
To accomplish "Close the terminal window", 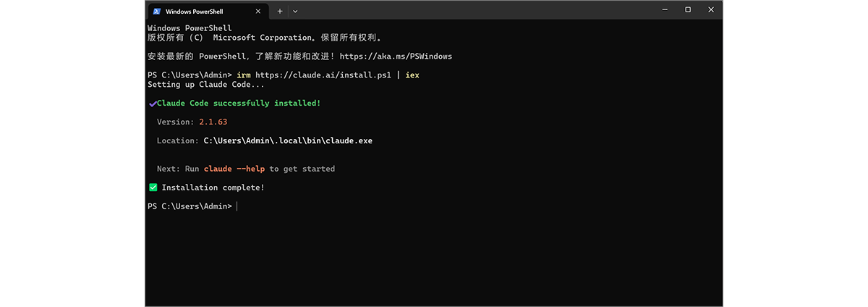I will pos(710,10).
